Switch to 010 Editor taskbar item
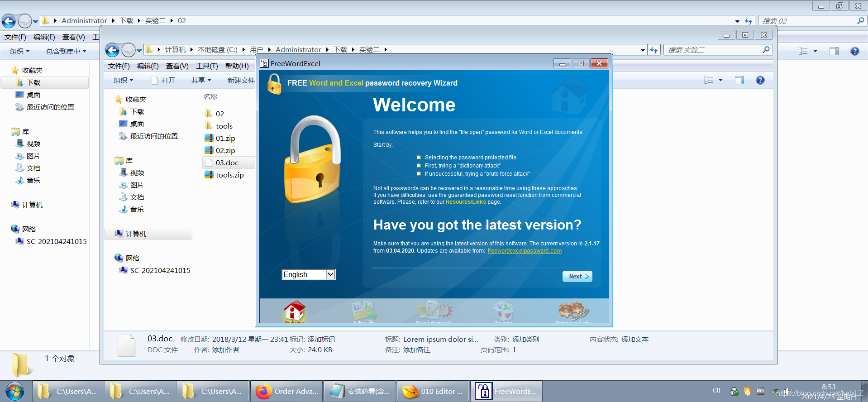 click(x=432, y=391)
